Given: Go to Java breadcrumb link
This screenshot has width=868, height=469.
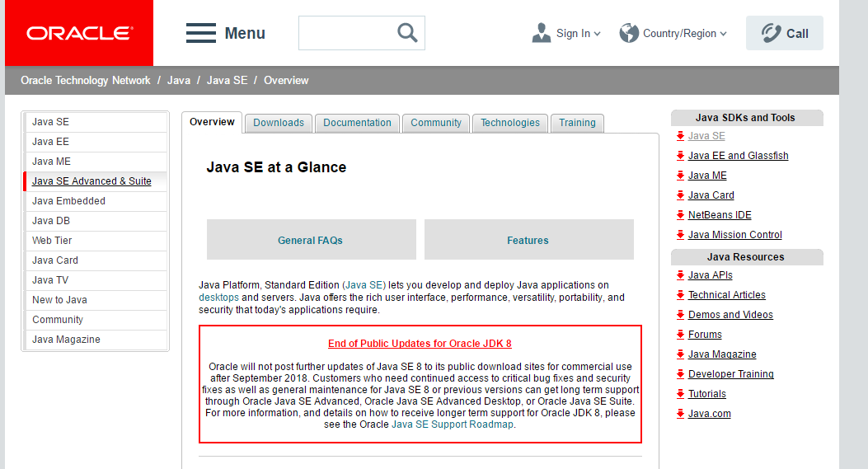Looking at the screenshot, I should [179, 80].
